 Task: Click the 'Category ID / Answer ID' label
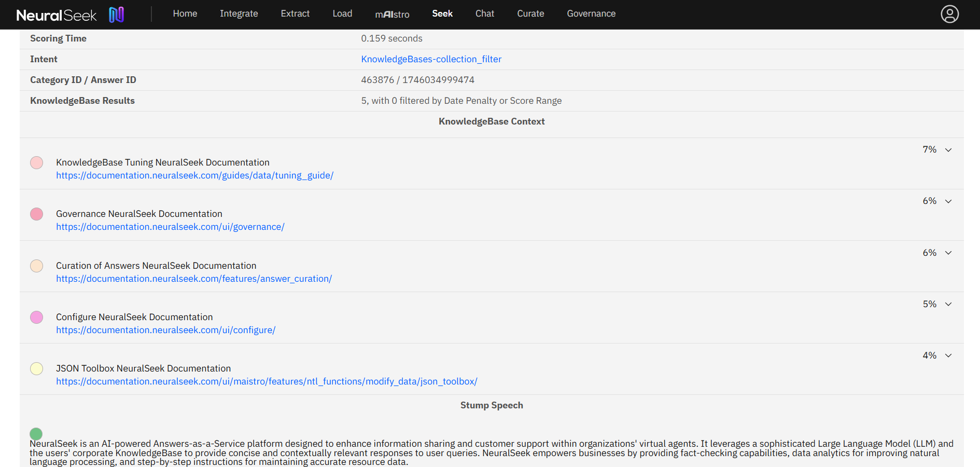coord(83,80)
